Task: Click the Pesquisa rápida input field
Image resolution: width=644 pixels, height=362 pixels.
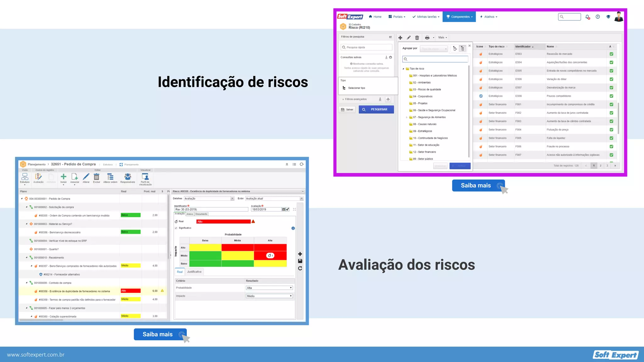Action: pos(366,47)
